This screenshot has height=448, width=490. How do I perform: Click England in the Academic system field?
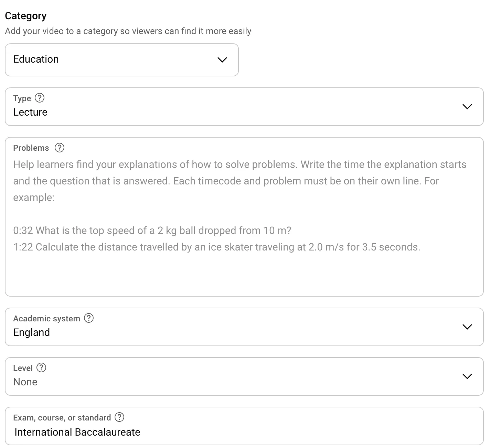click(x=32, y=332)
